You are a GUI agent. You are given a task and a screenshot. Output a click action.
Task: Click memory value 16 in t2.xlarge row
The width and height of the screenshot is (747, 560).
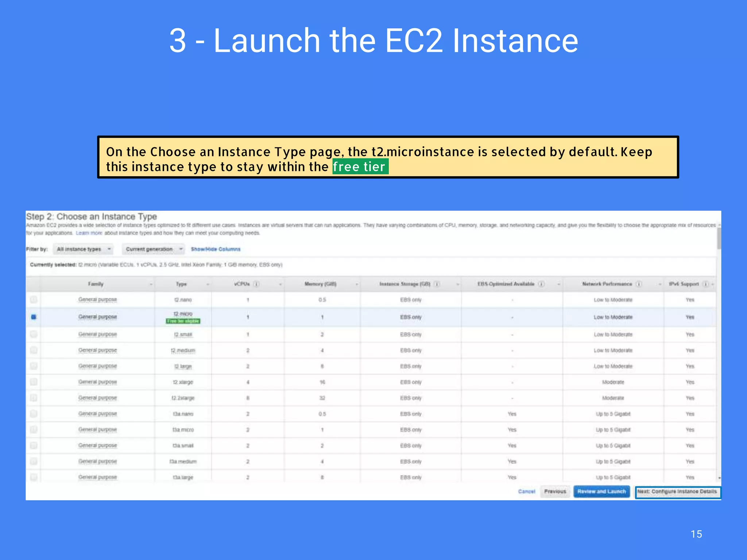click(322, 382)
